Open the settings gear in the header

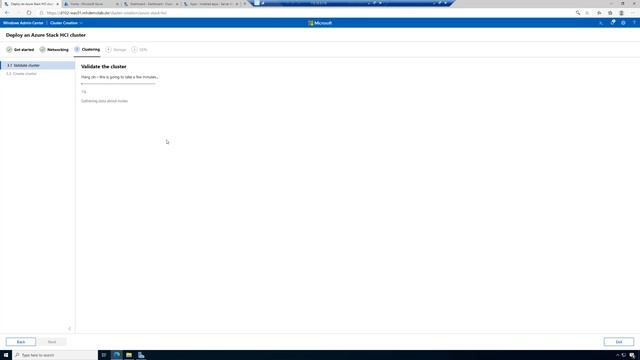623,23
